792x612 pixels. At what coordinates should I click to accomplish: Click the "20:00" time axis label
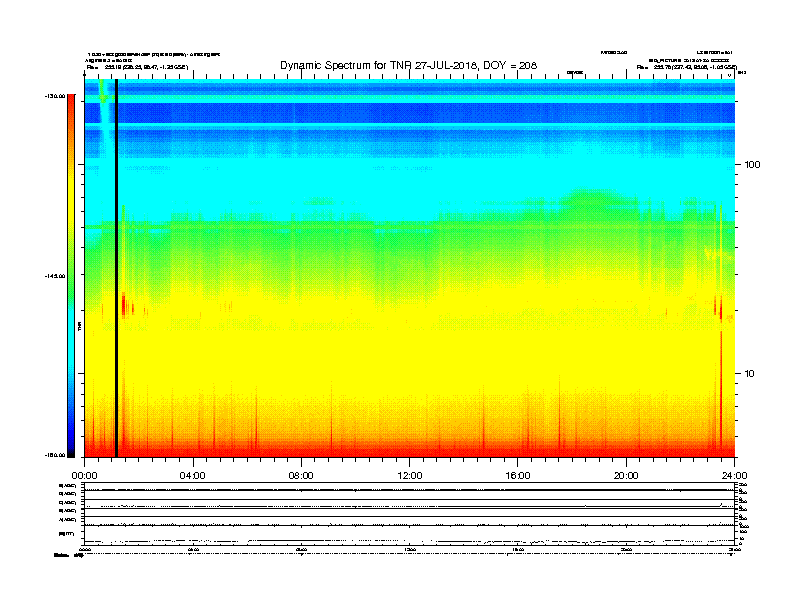[626, 476]
